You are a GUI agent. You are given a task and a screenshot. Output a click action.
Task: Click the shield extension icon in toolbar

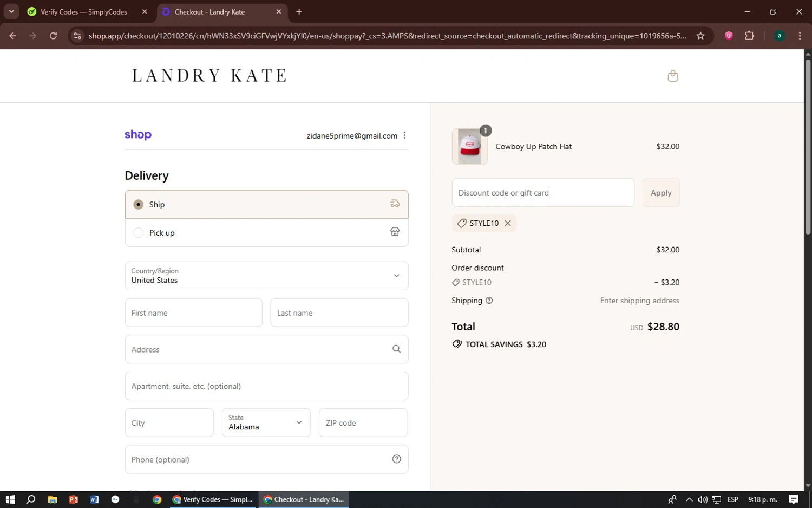(x=729, y=36)
